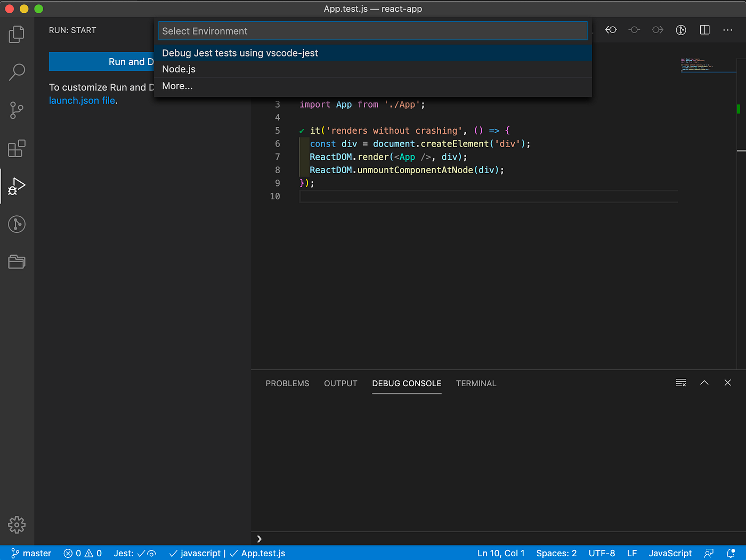
Task: Switch to the Terminal tab
Action: (x=476, y=384)
